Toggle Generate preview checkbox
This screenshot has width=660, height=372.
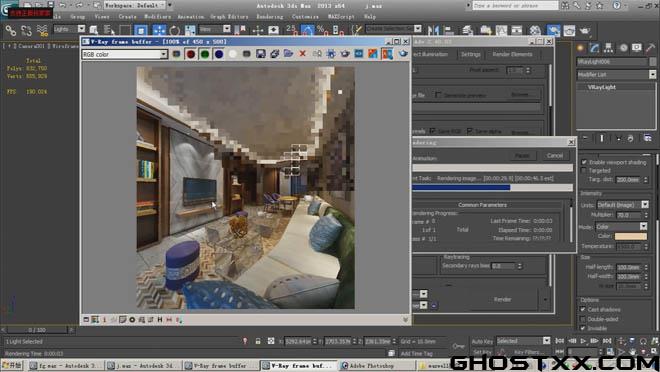coord(439,95)
